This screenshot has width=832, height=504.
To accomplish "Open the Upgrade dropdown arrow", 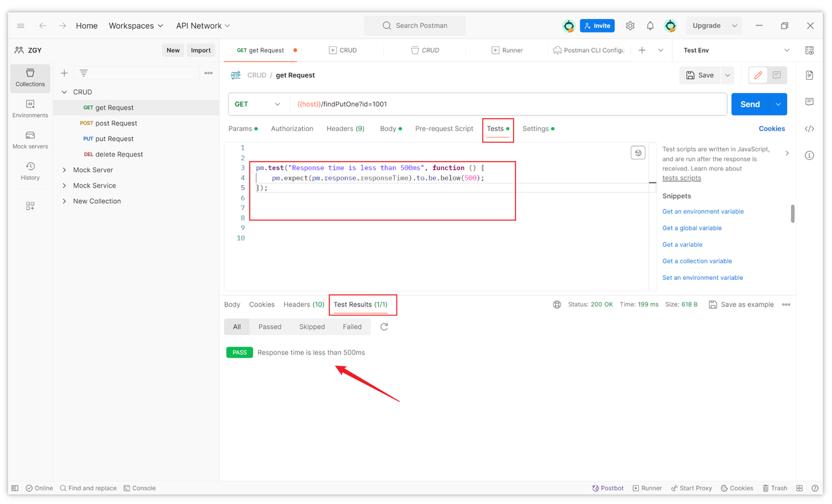I will pyautogui.click(x=734, y=26).
